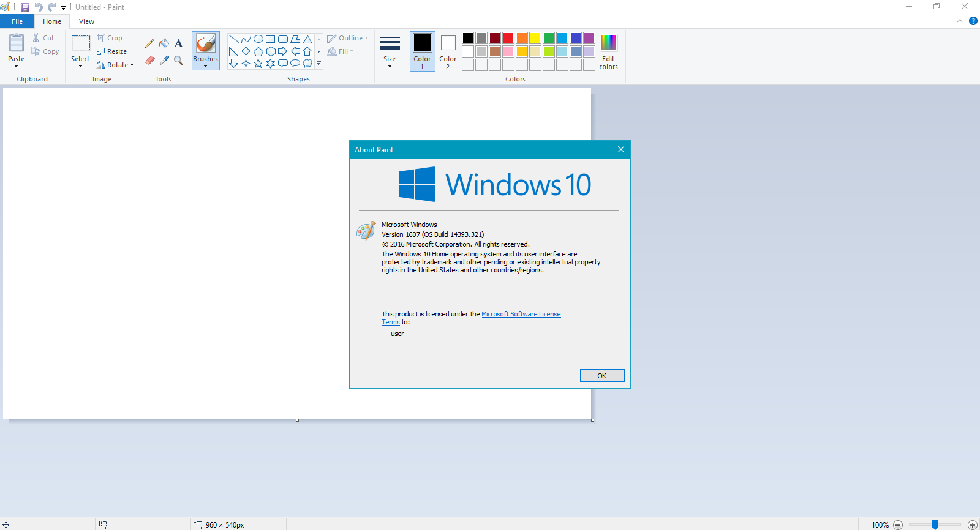Image resolution: width=980 pixels, height=530 pixels.
Task: Select the Fill with color bucket tool
Action: point(164,43)
